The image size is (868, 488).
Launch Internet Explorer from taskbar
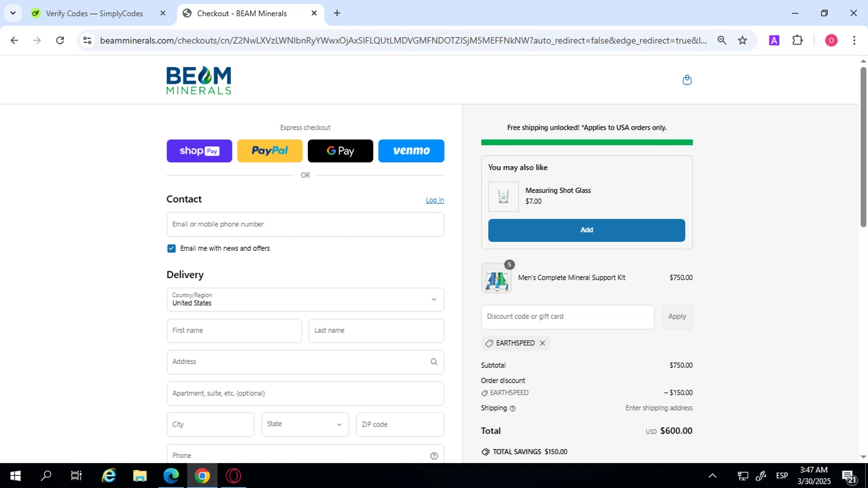[109, 476]
